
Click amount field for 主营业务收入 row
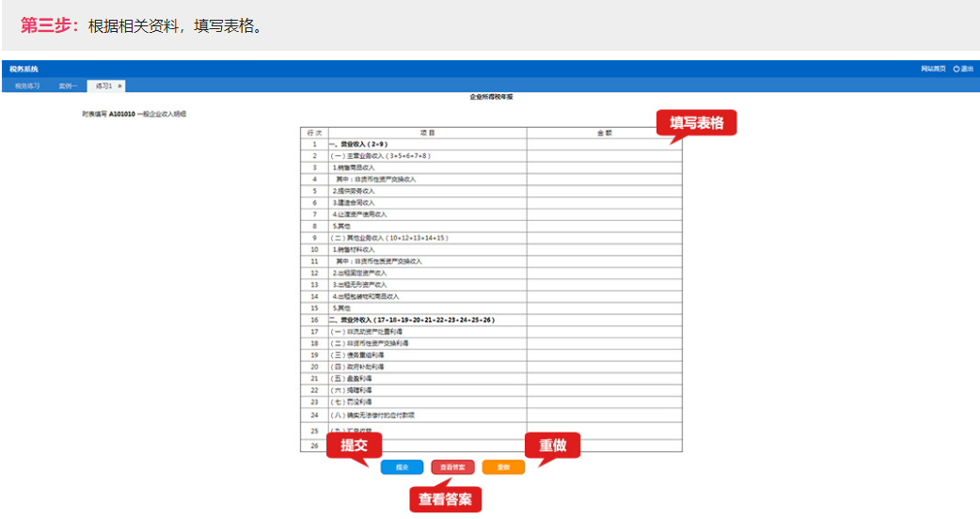(605, 156)
